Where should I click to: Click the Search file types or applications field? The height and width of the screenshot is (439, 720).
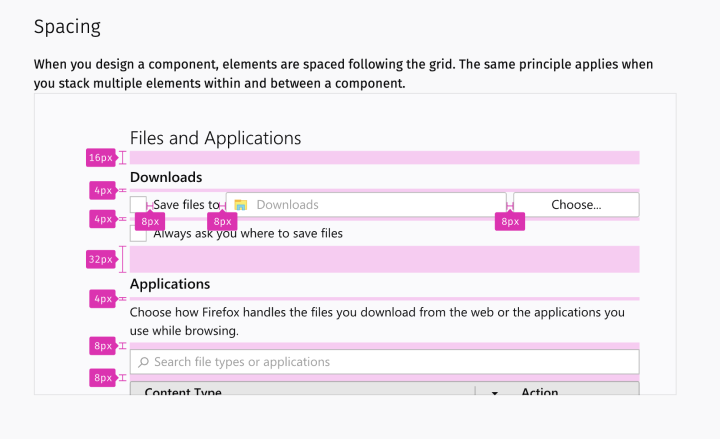pyautogui.click(x=384, y=362)
